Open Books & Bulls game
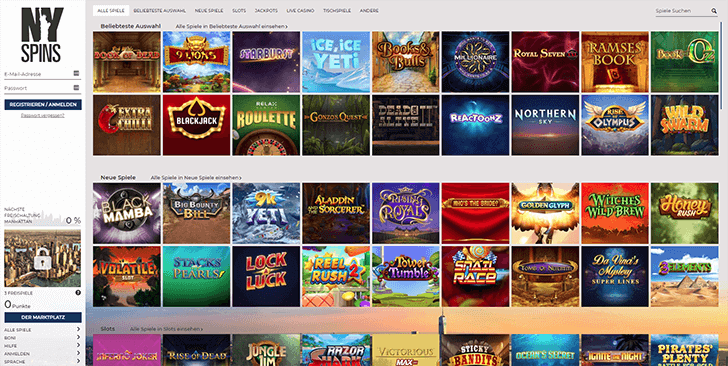The image size is (728, 366). click(x=406, y=62)
